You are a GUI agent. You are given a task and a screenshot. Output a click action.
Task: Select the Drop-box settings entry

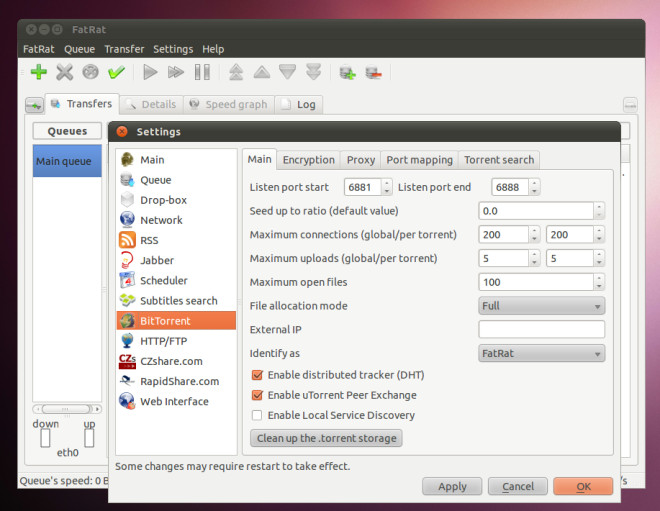point(176,200)
